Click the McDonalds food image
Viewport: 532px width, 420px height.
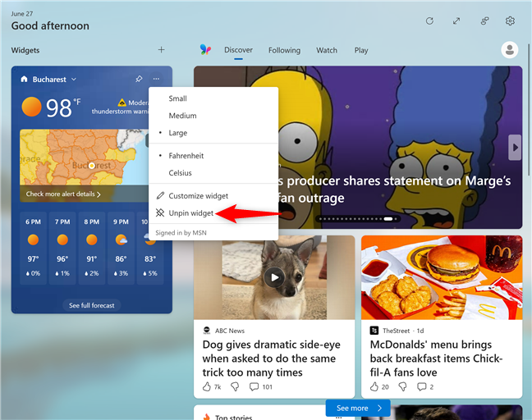coord(442,277)
